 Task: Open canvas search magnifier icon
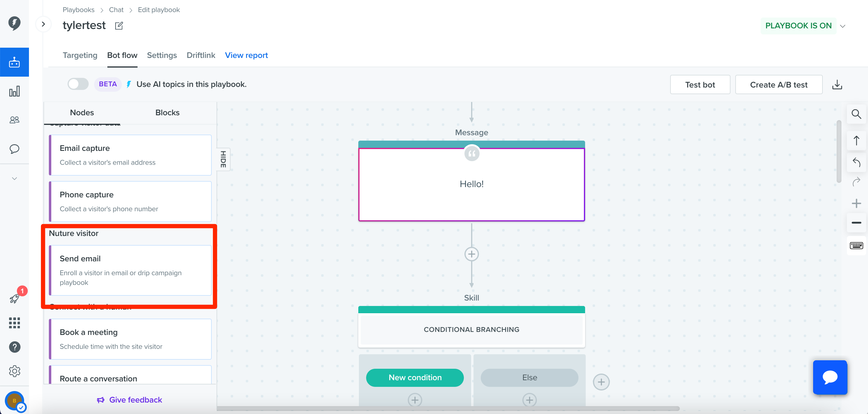[x=856, y=114]
